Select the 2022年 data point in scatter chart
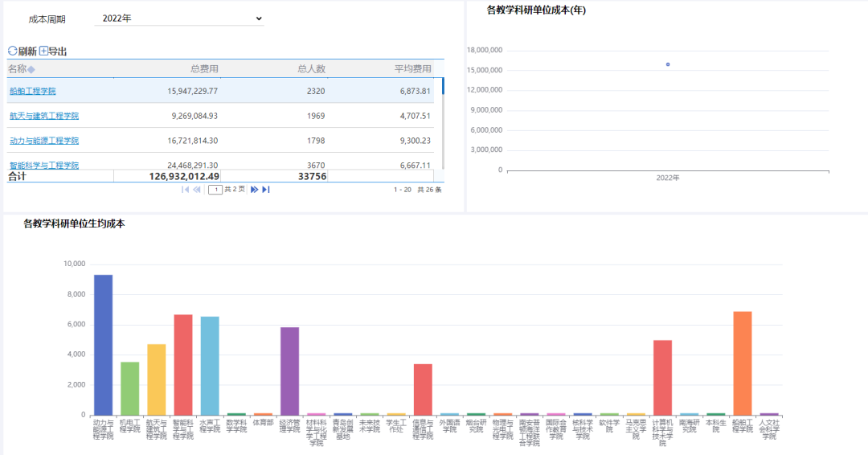Image resolution: width=868 pixels, height=455 pixels. (x=668, y=64)
